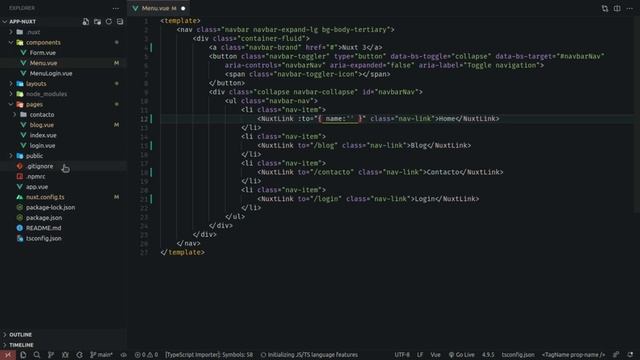Open index.vue in the pages folder
Viewport: 640px width, 360px height.
pyautogui.click(x=63, y=135)
